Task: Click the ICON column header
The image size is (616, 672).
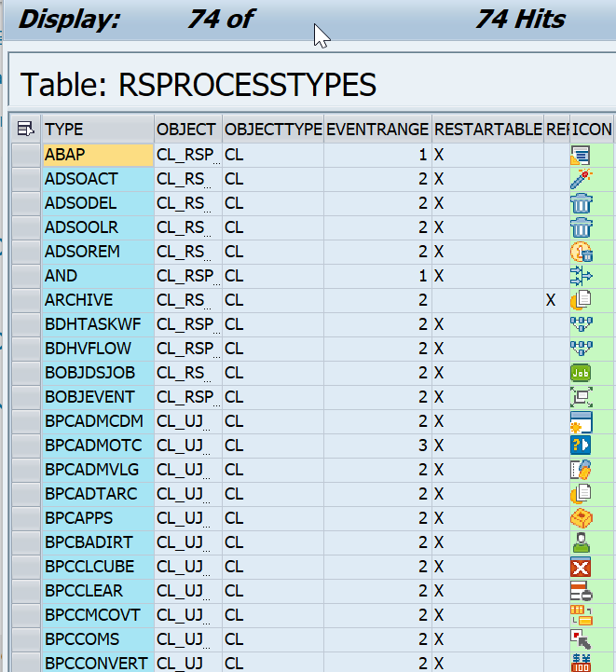Action: (x=592, y=129)
